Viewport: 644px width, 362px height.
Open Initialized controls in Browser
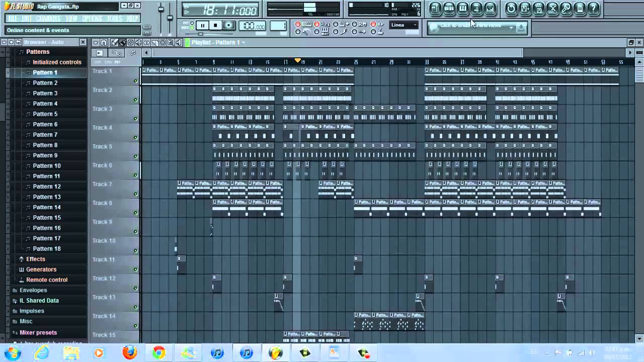[57, 62]
